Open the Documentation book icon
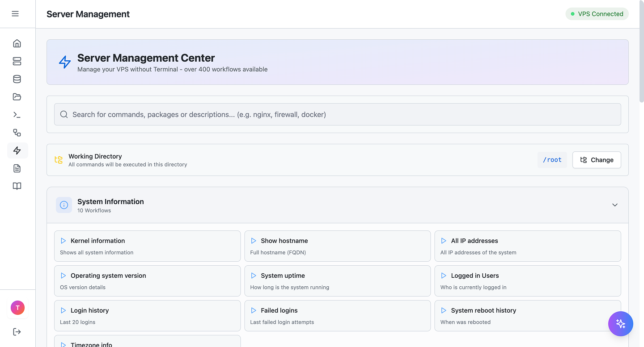Image resolution: width=644 pixels, height=347 pixels. 17,186
